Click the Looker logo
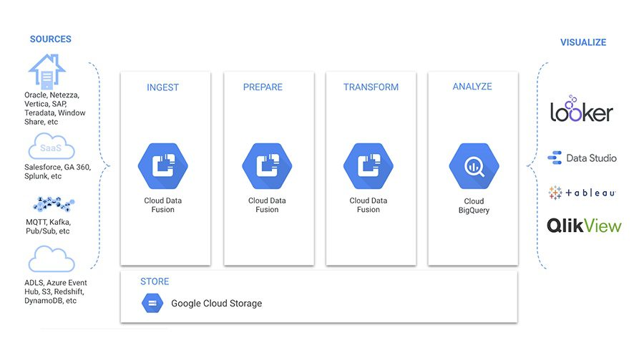Image resolution: width=644 pixels, height=358 pixels. tap(581, 109)
